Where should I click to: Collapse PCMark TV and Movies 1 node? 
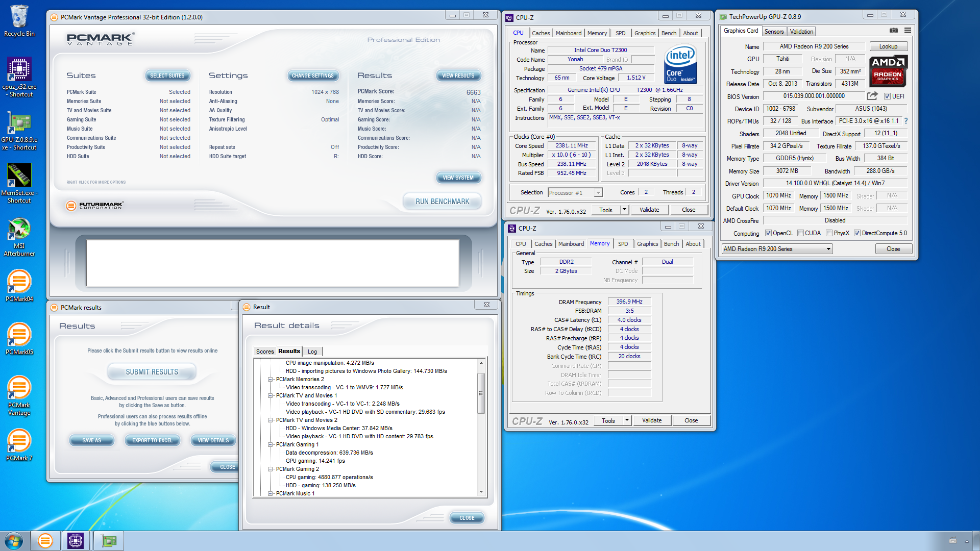pyautogui.click(x=271, y=395)
